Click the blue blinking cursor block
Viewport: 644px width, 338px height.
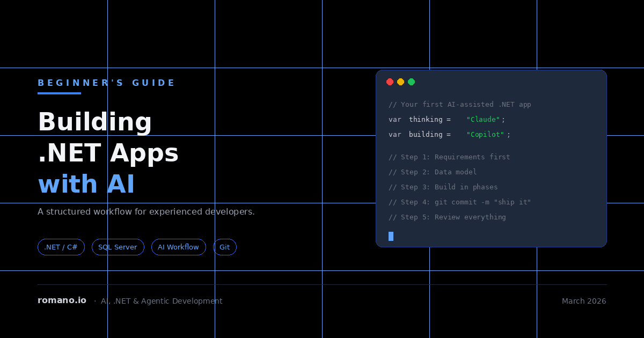[391, 236]
